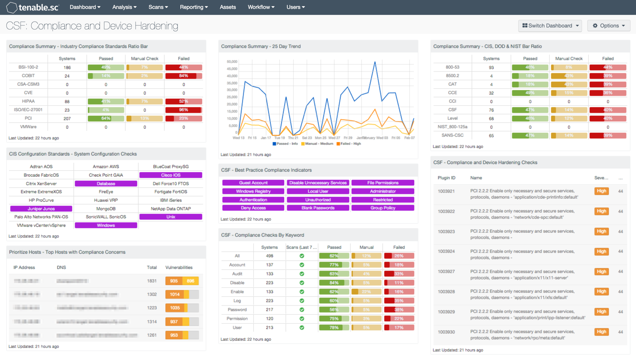Click vulnerability bar for host total 1831
This screenshot has height=364, width=636.
click(182, 281)
